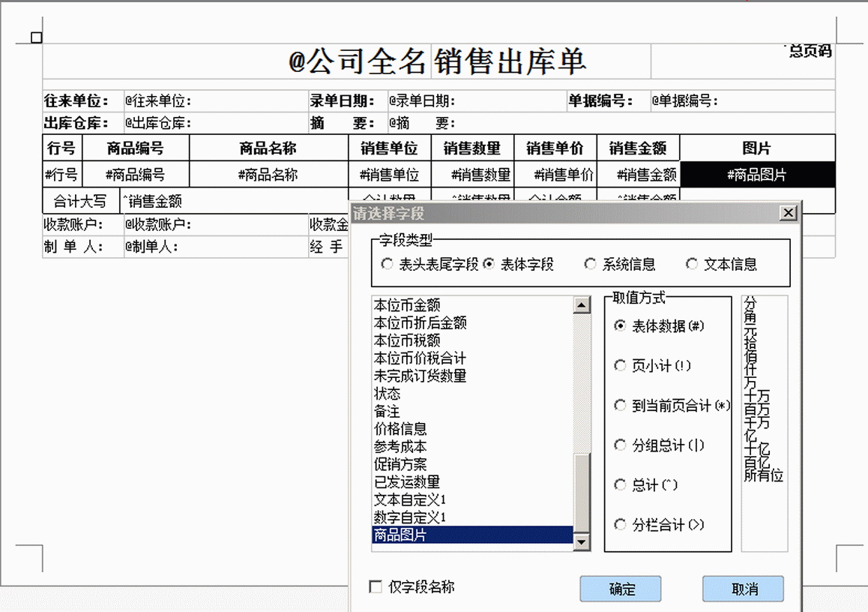
Task: Select the 表头表尾字段 radio option
Action: tap(387, 264)
